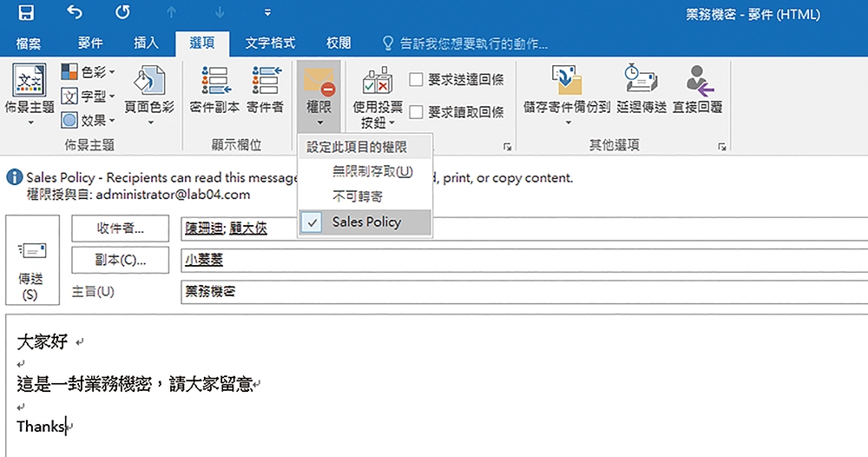Screen dimensions: 868x457
Task: Show the 寄件者 From field
Action: tap(265, 90)
